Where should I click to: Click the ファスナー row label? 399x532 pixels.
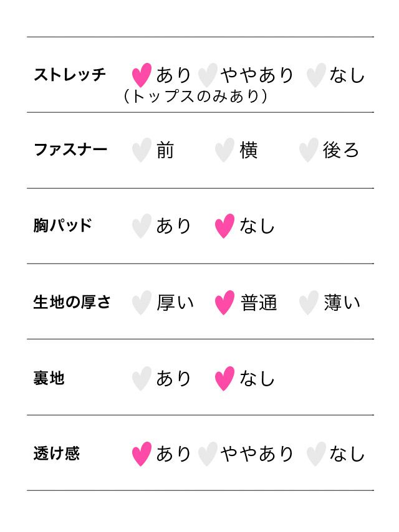point(70,150)
